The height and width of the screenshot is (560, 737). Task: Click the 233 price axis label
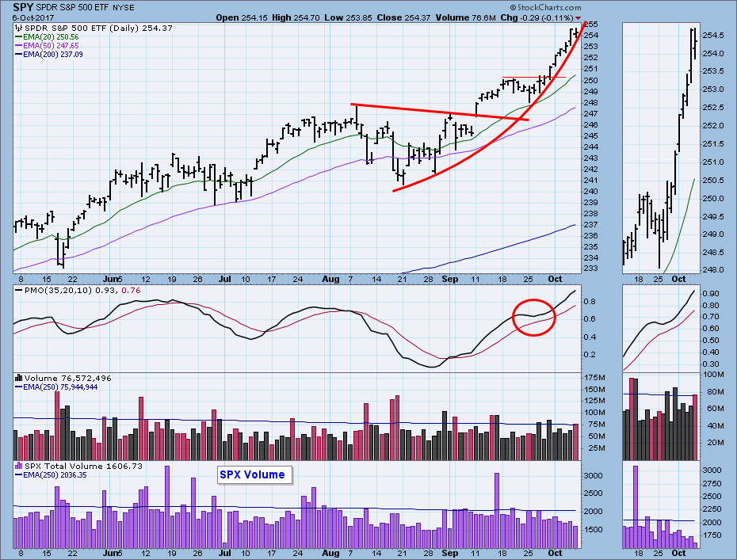[592, 269]
